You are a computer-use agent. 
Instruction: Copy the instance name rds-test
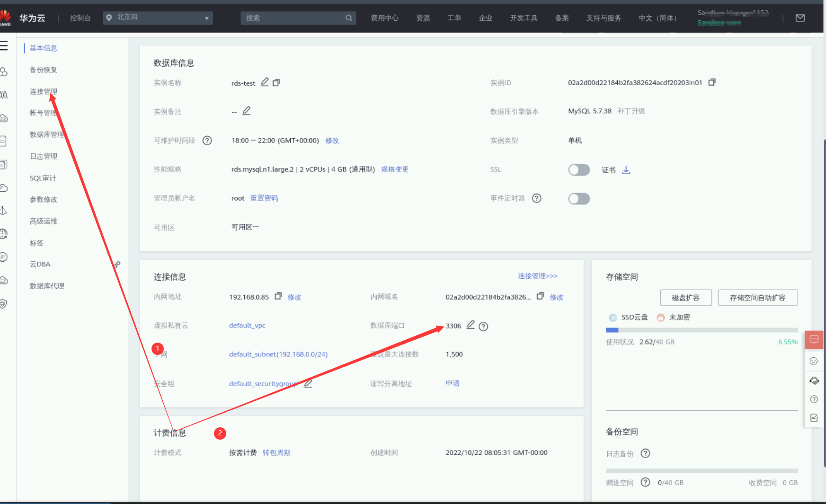[x=276, y=82]
